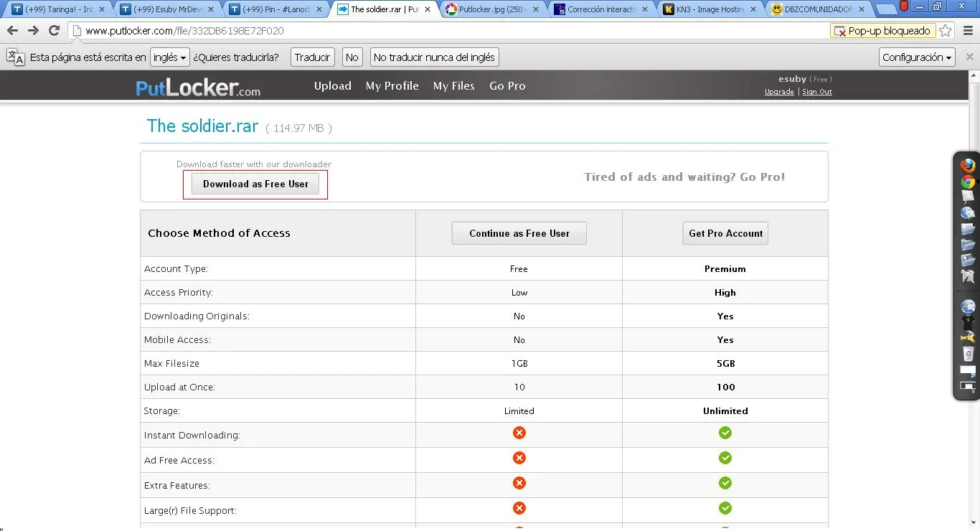
Task: Expand the Configuración dropdown
Action: [917, 57]
